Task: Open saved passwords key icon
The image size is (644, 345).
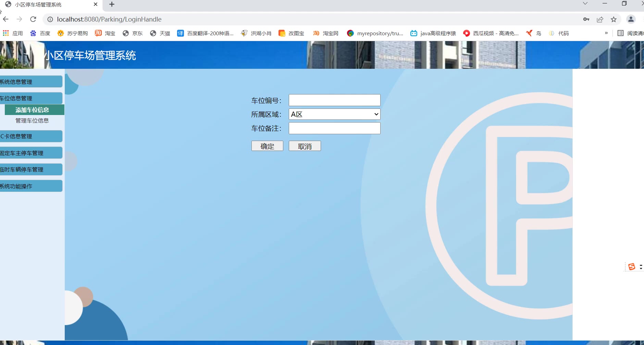Action: [586, 20]
